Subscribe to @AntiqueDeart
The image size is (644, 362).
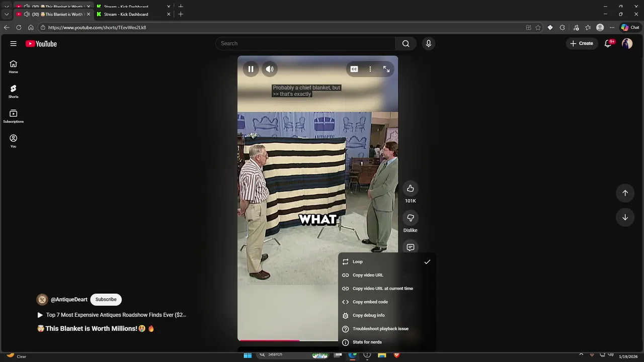[106, 300]
